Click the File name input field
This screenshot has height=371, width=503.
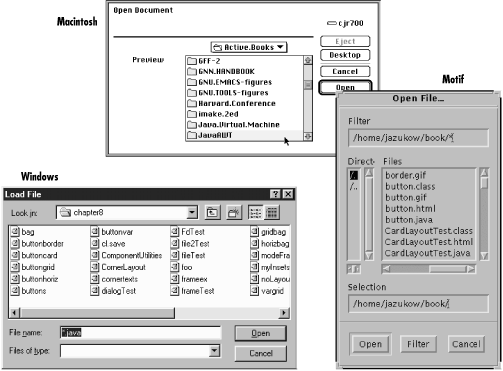pos(140,333)
